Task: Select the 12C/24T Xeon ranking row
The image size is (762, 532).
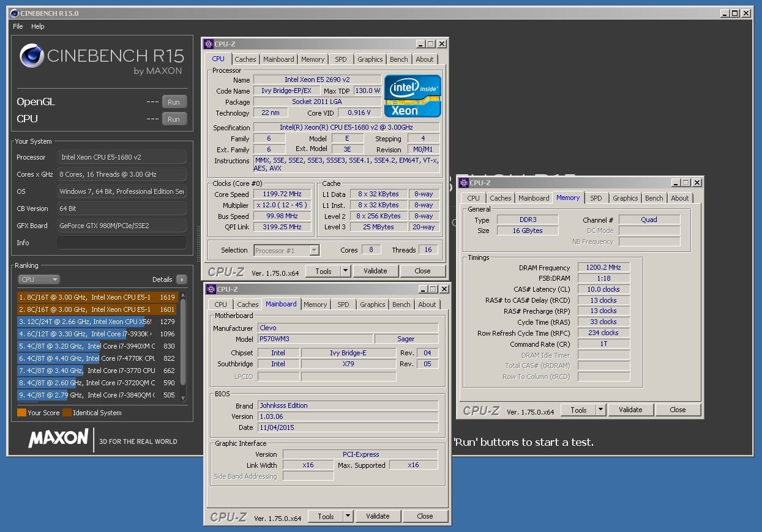Action: pos(97,322)
